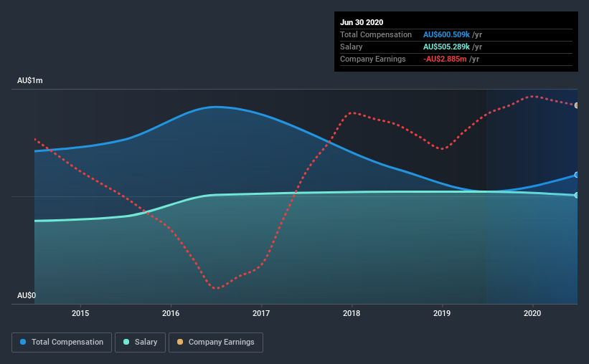589x364 pixels.
Task: Click the AU$600.509k total compensation value
Action: pyautogui.click(x=446, y=34)
